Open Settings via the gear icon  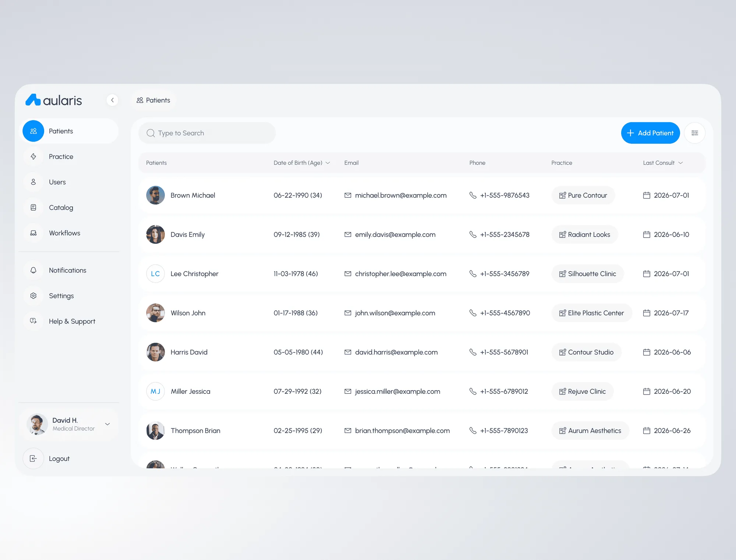click(x=33, y=296)
